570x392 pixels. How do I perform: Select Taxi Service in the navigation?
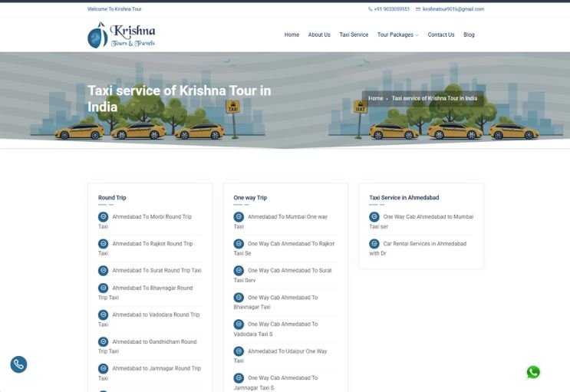click(x=354, y=35)
